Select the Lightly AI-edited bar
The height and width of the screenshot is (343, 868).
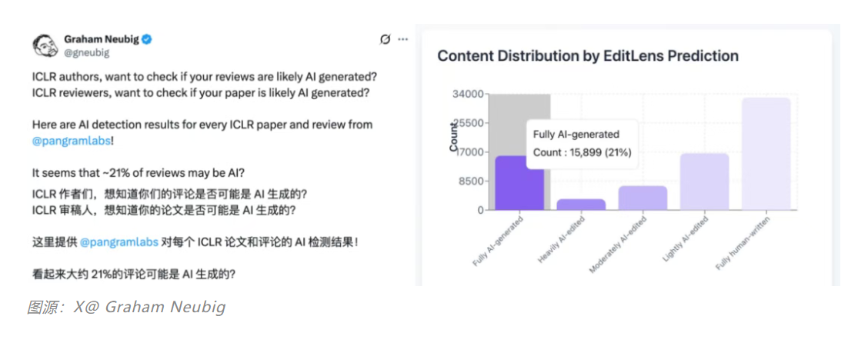point(704,181)
